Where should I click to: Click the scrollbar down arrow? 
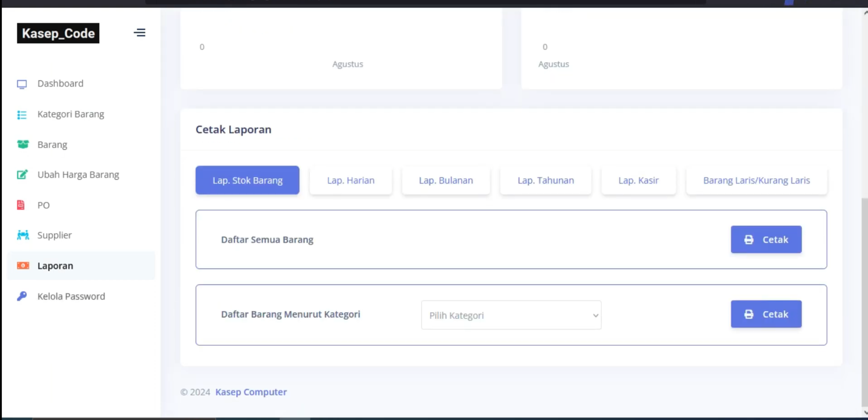coord(865,413)
